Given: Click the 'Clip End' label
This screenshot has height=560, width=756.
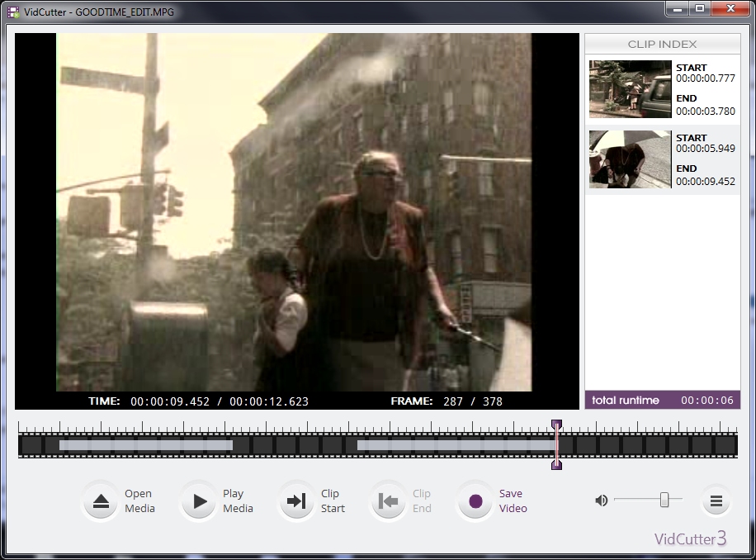Looking at the screenshot, I should [x=422, y=501].
